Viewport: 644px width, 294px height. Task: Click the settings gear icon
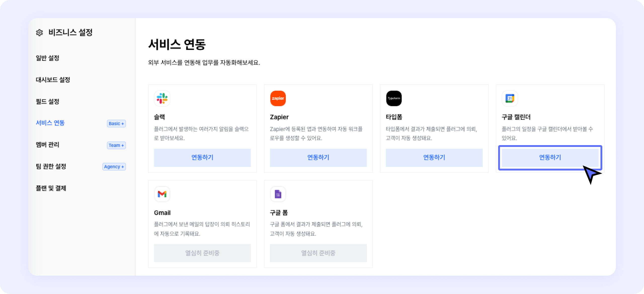39,32
